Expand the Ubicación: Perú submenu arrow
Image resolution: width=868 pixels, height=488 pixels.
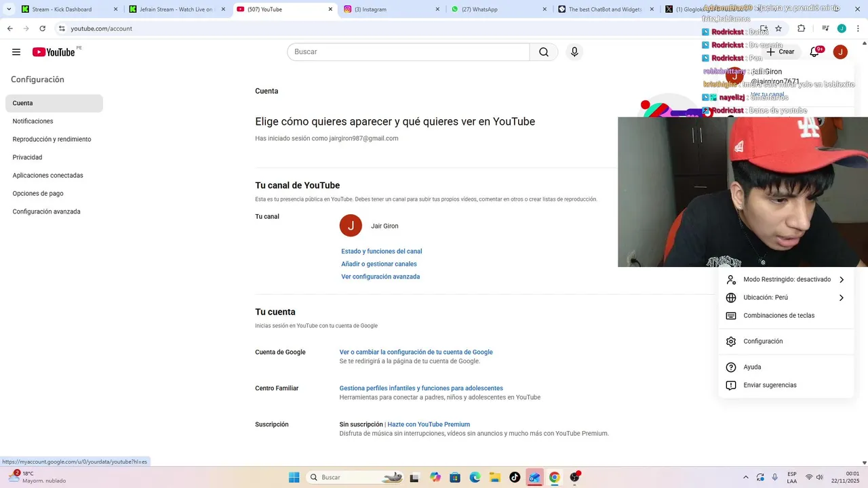842,298
